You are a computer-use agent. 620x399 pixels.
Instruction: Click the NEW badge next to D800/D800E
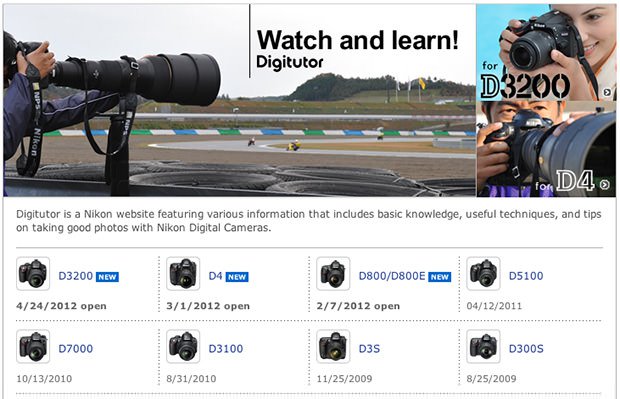(440, 277)
